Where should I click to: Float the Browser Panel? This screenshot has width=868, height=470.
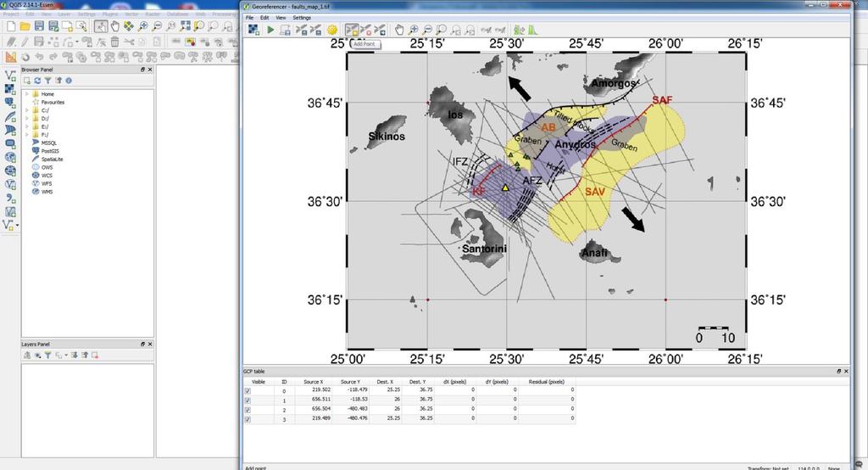click(x=142, y=70)
